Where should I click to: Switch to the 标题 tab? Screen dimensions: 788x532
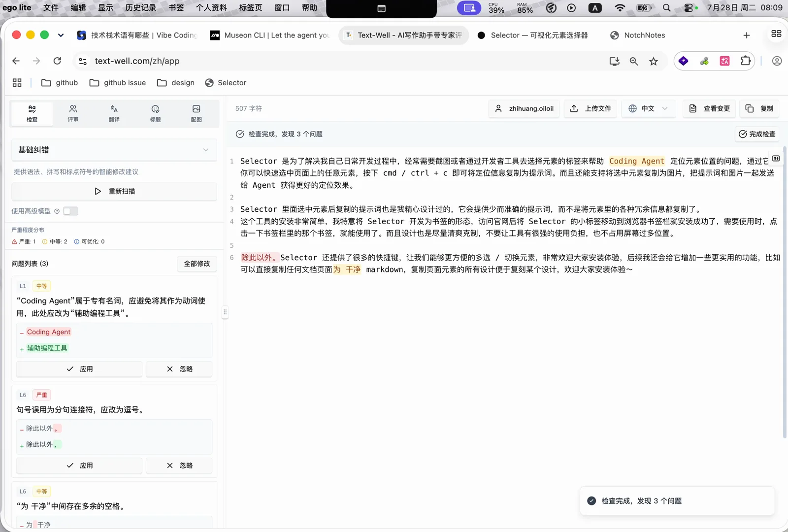(155, 114)
